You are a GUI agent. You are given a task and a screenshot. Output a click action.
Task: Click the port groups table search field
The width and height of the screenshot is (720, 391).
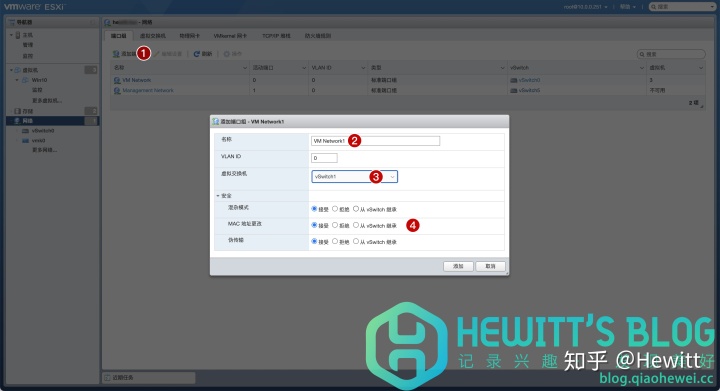[x=671, y=54]
